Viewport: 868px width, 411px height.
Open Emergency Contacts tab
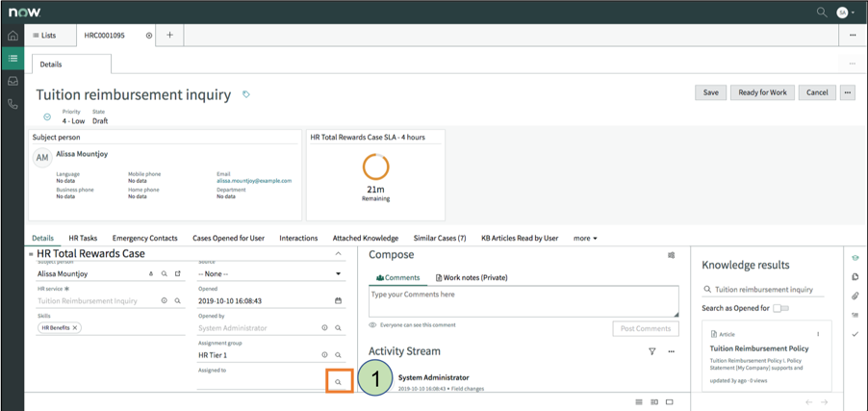(x=145, y=238)
